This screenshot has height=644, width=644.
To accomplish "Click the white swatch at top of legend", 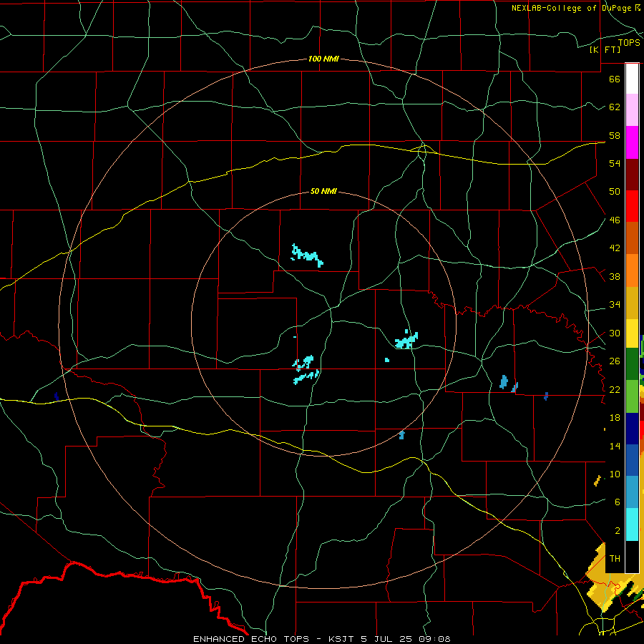I will pos(632,79).
